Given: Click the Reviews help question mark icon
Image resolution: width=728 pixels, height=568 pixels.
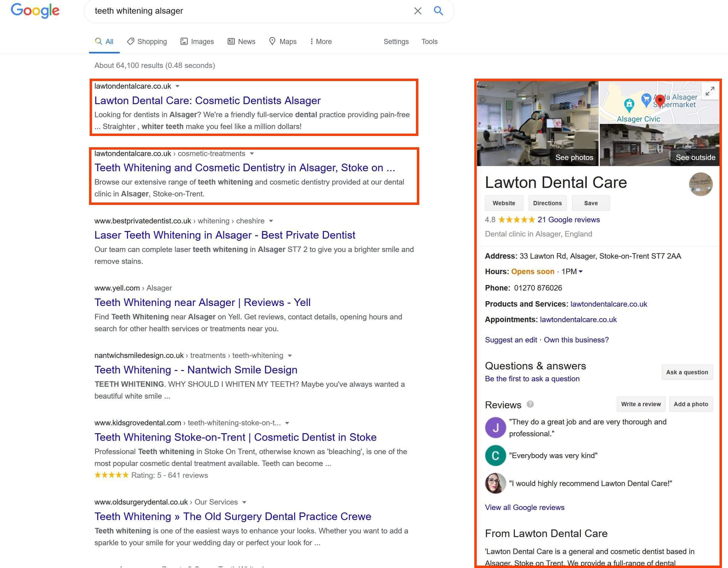Looking at the screenshot, I should point(530,404).
